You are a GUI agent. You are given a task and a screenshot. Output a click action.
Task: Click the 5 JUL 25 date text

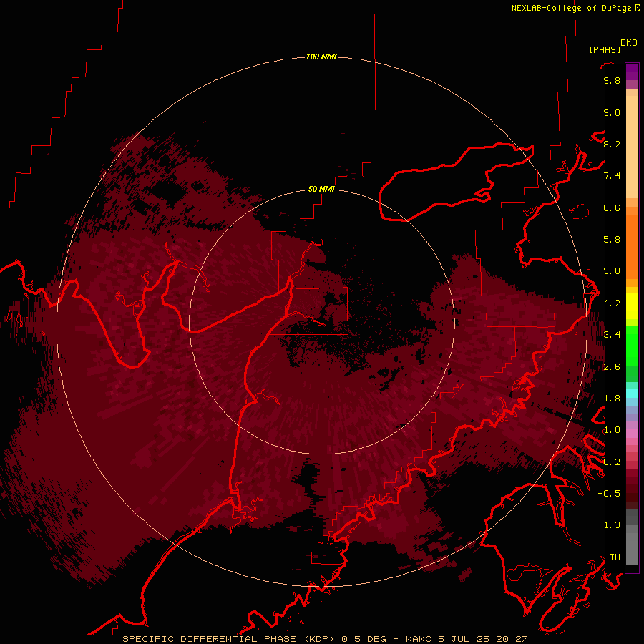click(x=464, y=639)
